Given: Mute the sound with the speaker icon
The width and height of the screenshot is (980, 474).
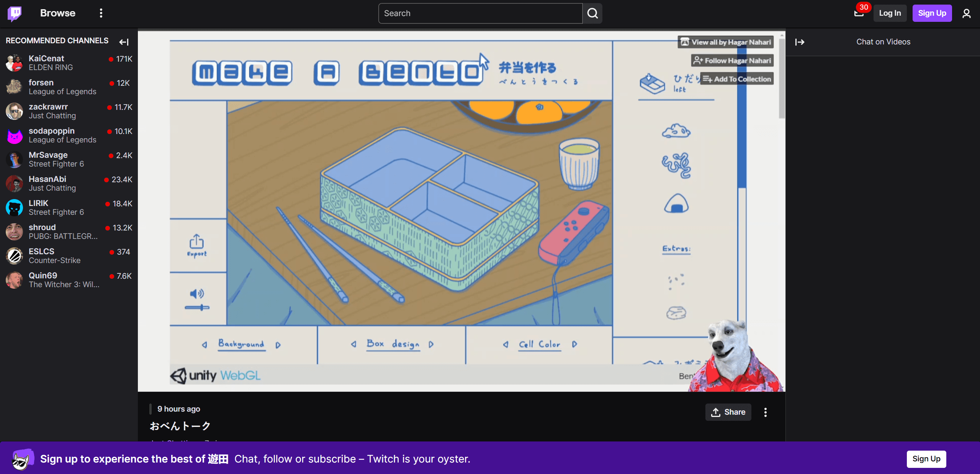Looking at the screenshot, I should point(197,294).
